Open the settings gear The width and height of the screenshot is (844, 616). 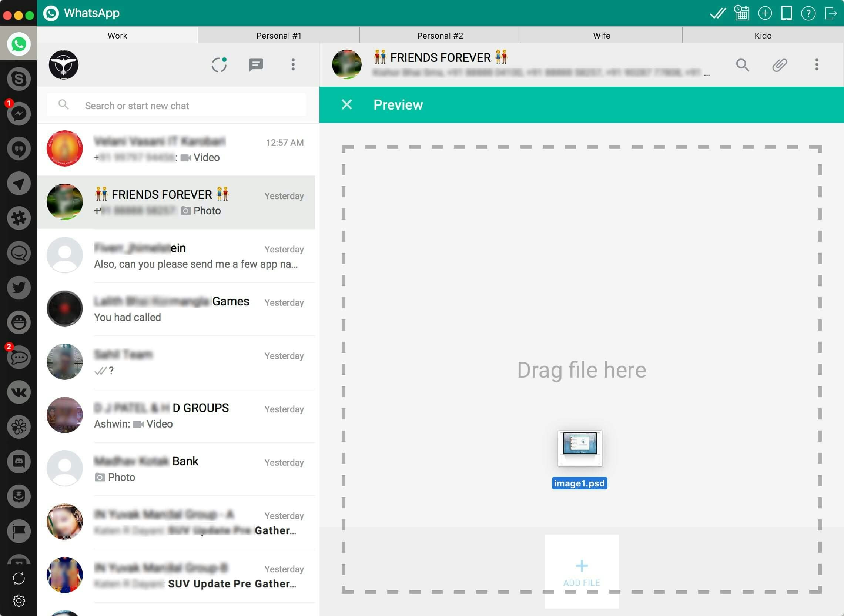click(x=19, y=600)
